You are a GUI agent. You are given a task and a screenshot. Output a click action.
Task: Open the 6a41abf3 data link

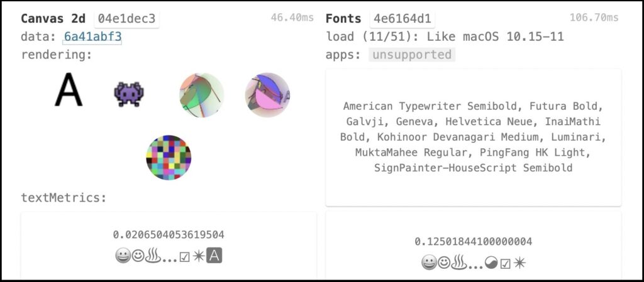(x=93, y=37)
